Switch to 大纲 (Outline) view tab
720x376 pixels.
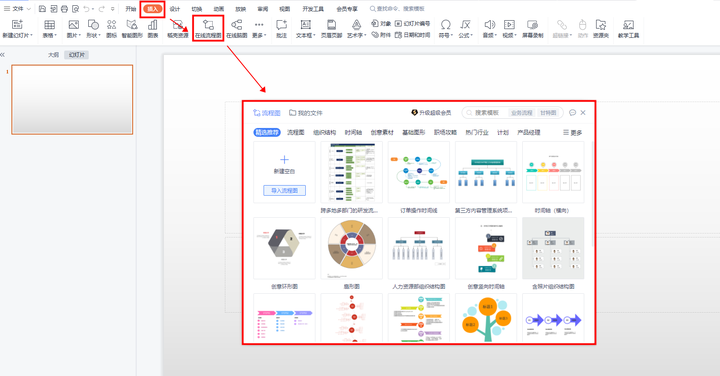[x=53, y=55]
